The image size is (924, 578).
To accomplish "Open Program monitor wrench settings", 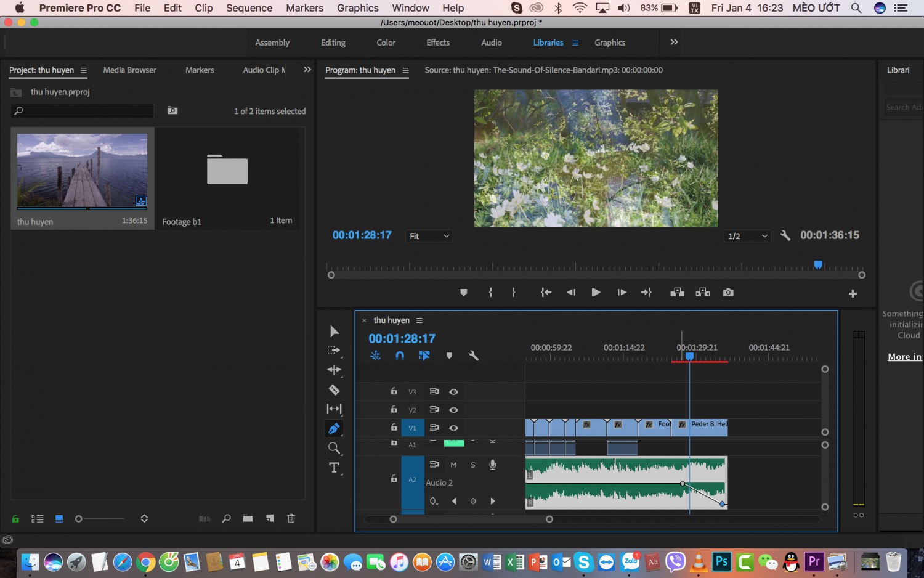I will 785,235.
